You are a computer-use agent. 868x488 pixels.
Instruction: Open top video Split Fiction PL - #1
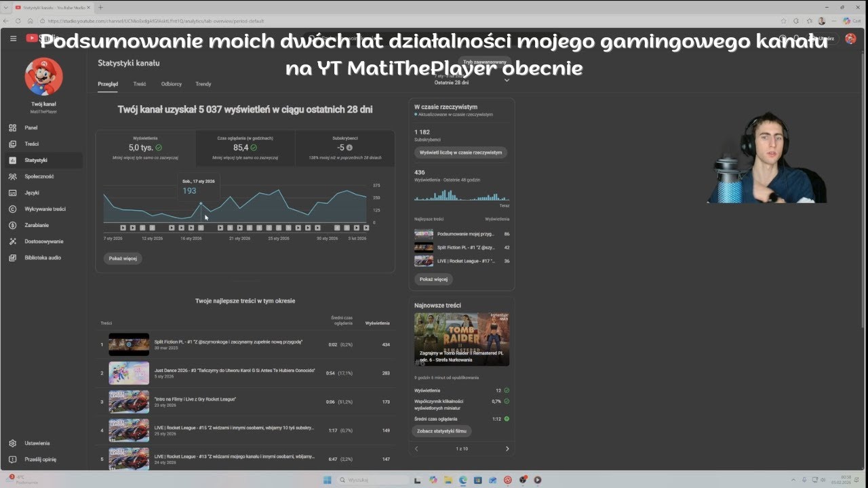(x=228, y=342)
